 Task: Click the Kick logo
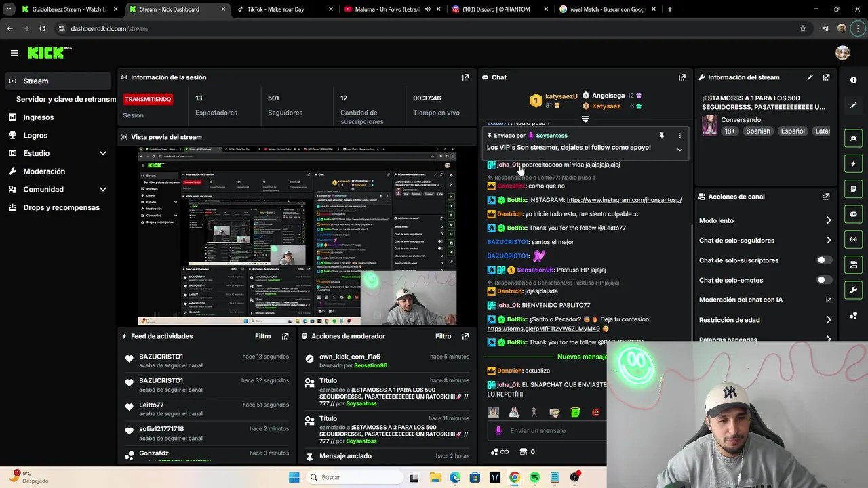(x=49, y=53)
